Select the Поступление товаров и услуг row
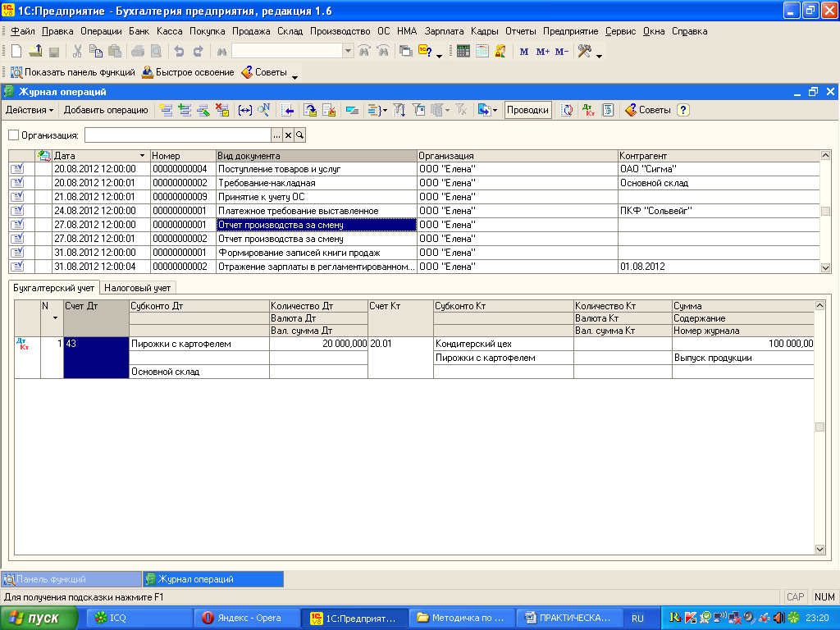This screenshot has width=840, height=630. (414, 169)
